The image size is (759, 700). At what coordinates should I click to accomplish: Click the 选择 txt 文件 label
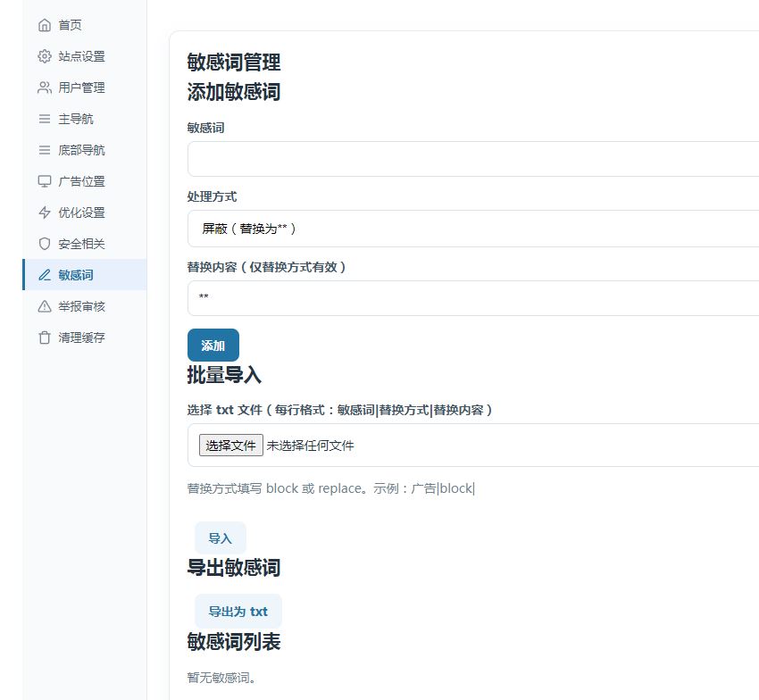click(x=340, y=410)
